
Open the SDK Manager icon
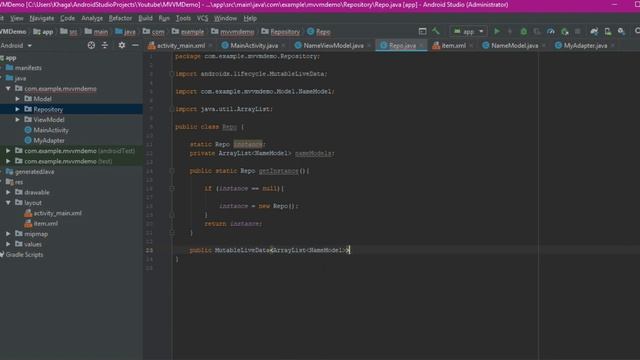pos(621,31)
